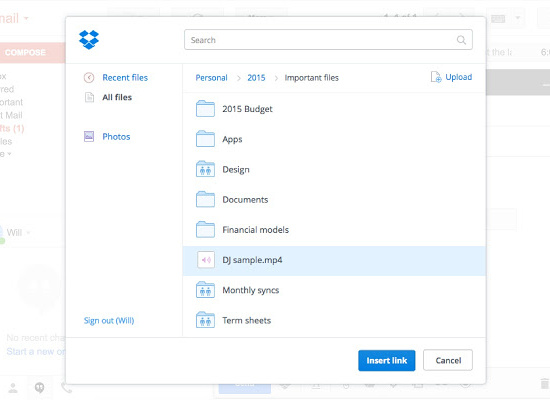Click the All files document icon
Image resolution: width=550 pixels, height=400 pixels.
coord(89,97)
